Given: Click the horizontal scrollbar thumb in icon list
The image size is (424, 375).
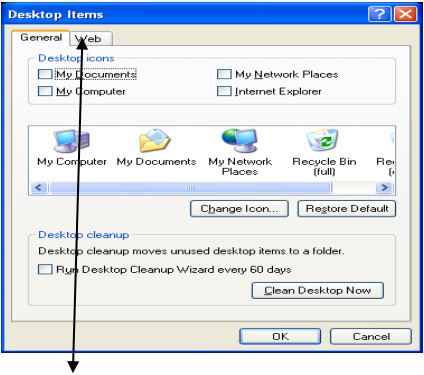Looking at the screenshot, I should [190, 188].
